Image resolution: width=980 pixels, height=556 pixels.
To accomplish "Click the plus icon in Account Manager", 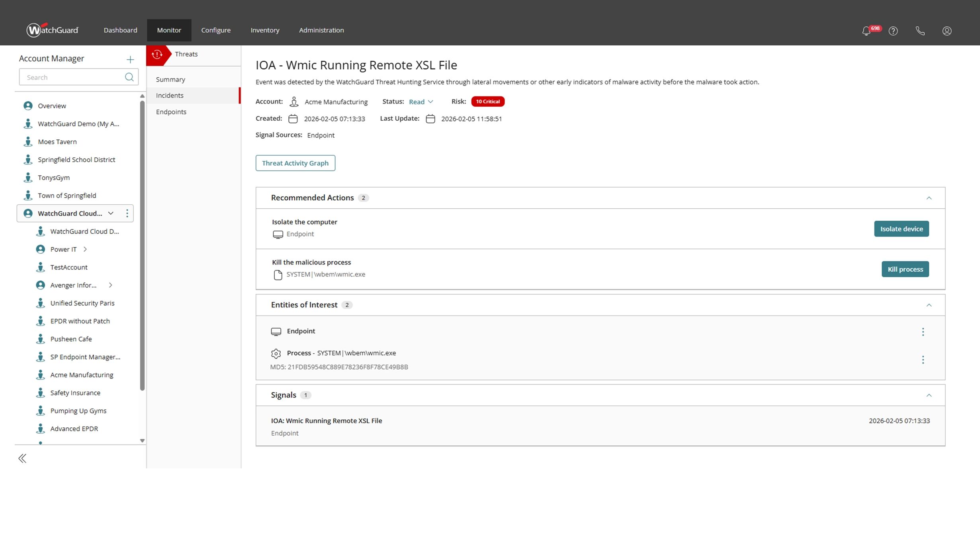I will tap(130, 60).
